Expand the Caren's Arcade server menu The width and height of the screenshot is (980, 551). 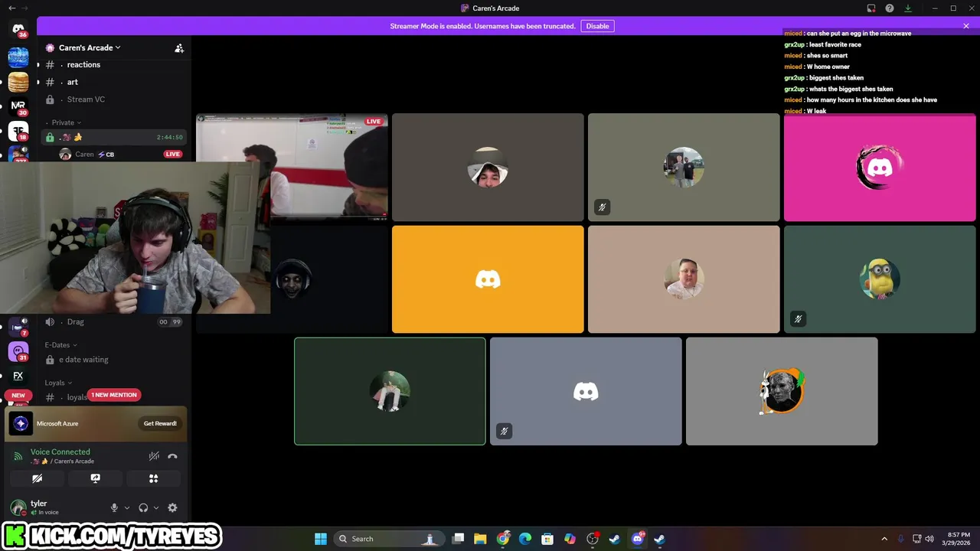[x=90, y=47]
